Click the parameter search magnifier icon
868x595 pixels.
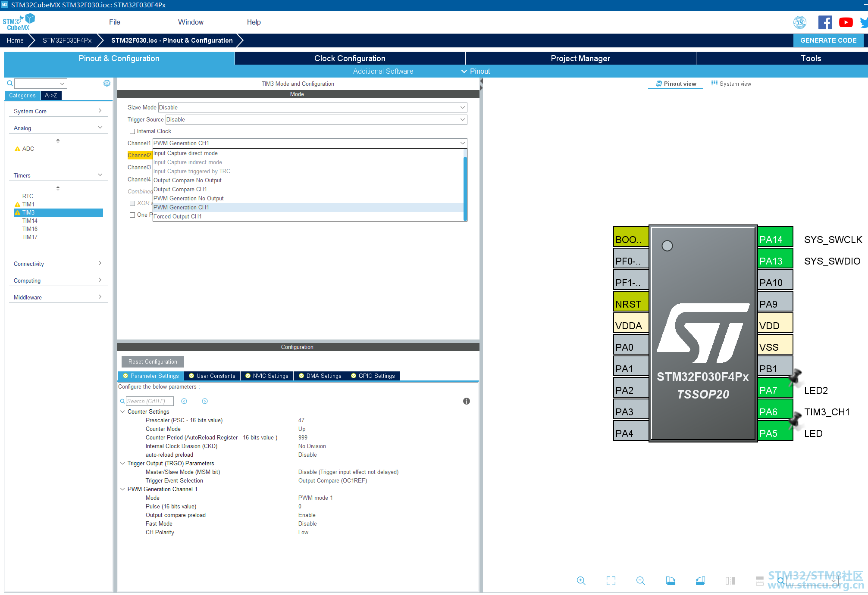point(122,401)
